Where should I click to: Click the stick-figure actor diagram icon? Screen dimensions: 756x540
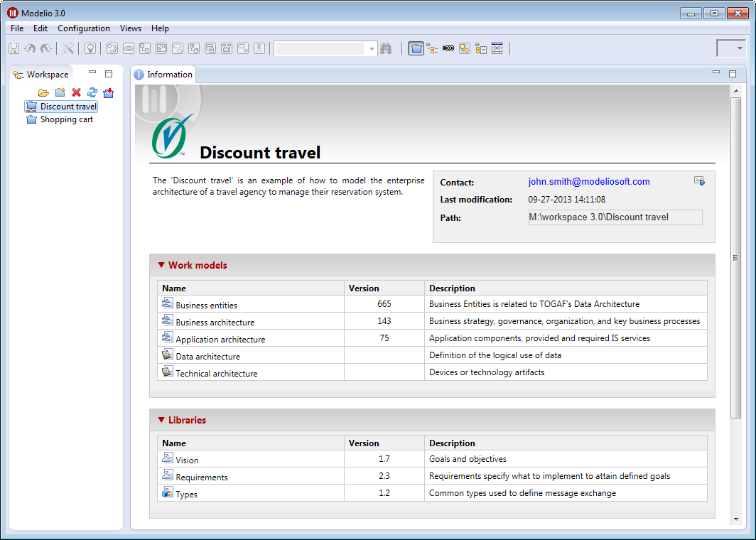[x=259, y=48]
